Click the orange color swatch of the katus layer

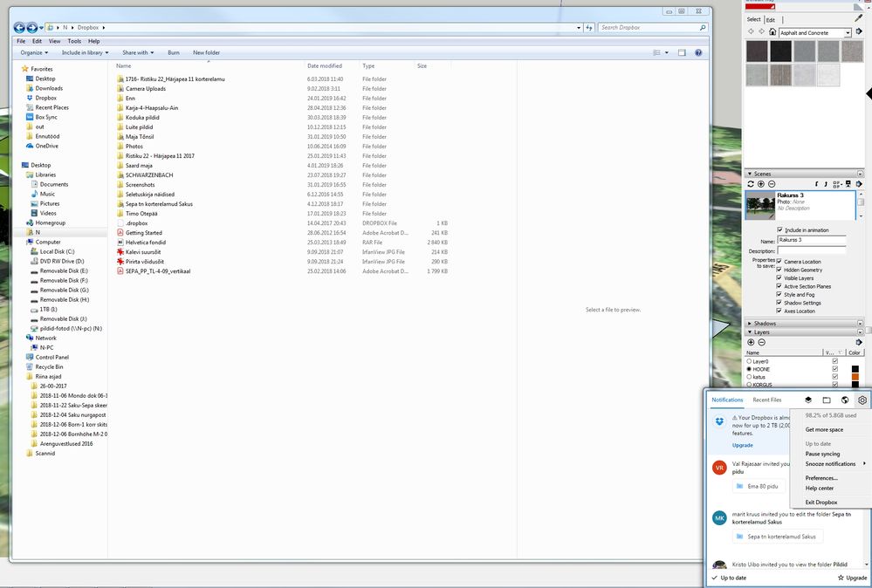tap(856, 378)
